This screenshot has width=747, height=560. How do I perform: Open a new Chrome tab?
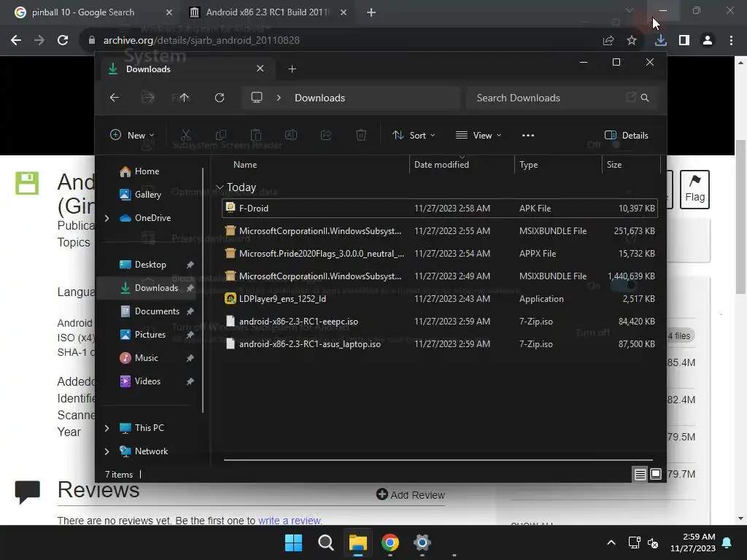tap(371, 12)
